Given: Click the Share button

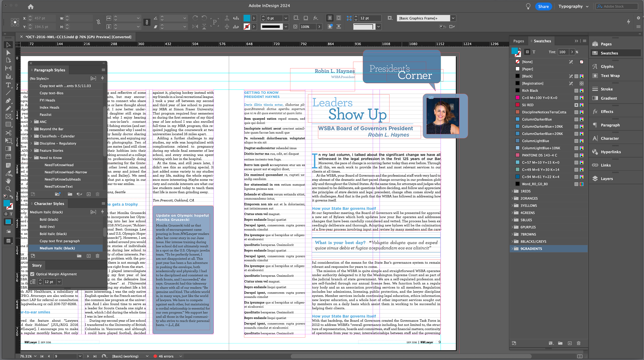Looking at the screenshot, I should click(x=543, y=7).
